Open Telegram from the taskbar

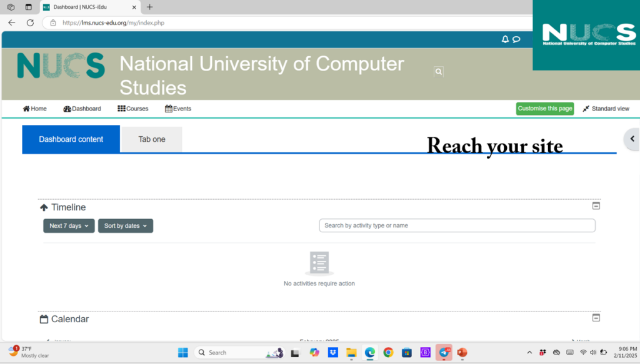[444, 353]
